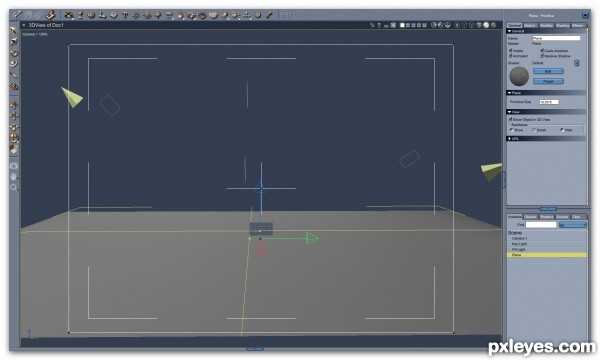Screen dimensions: 600x360
Task: Click the Edit shader button
Action: tap(548, 71)
